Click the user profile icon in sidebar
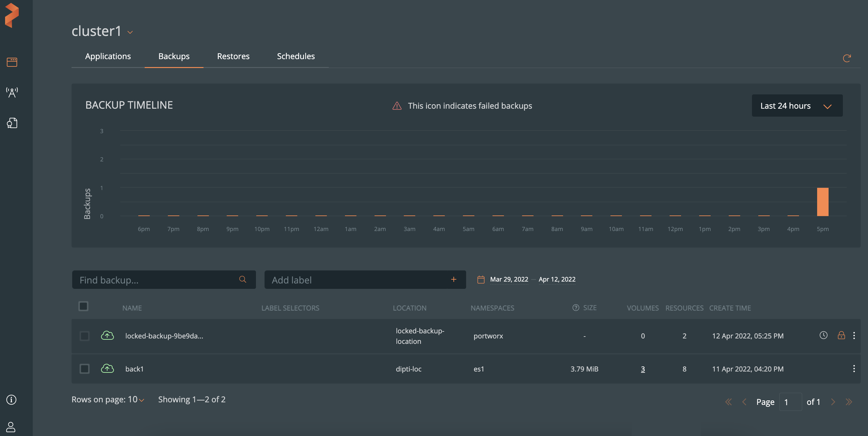Screen dimensions: 868x436 coord(11,427)
